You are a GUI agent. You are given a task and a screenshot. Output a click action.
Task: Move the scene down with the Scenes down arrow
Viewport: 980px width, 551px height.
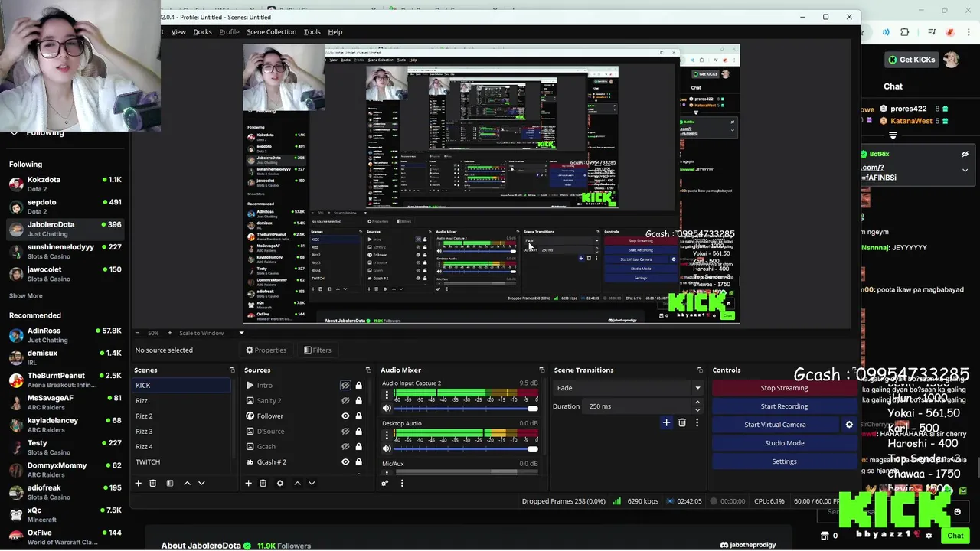(201, 483)
